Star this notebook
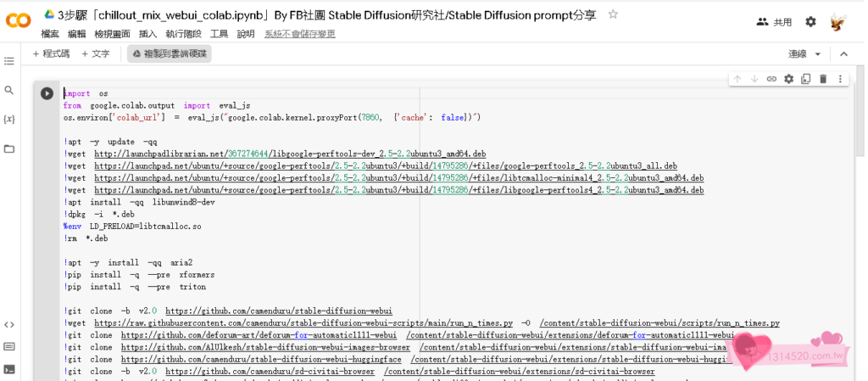The height and width of the screenshot is (381, 868). coord(613,14)
